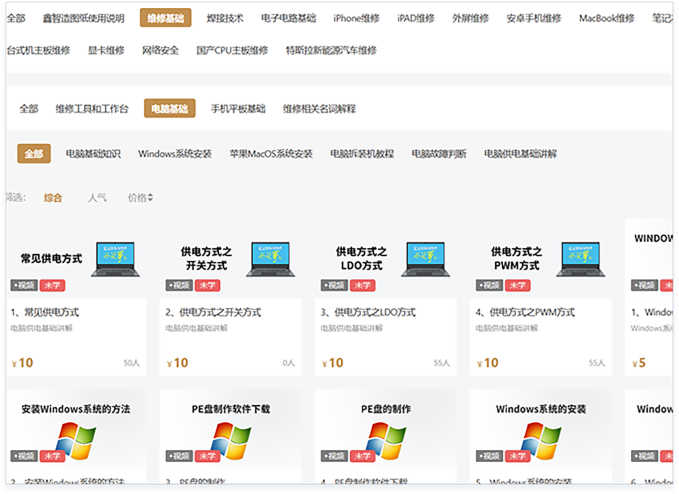Click the 视频 badge on LDO方式 card
This screenshot has width=679, height=494.
point(334,285)
